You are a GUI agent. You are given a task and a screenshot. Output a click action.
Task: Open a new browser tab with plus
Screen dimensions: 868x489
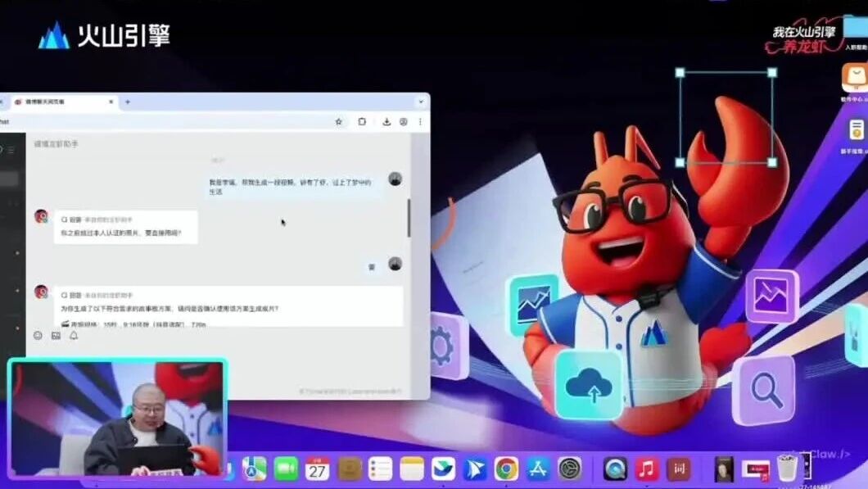(x=127, y=102)
